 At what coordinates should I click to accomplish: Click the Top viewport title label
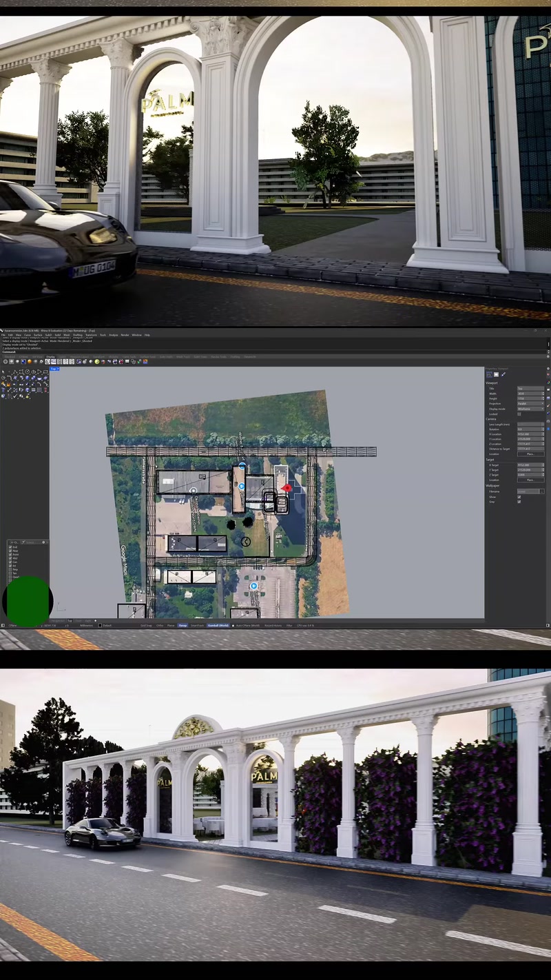pyautogui.click(x=53, y=369)
